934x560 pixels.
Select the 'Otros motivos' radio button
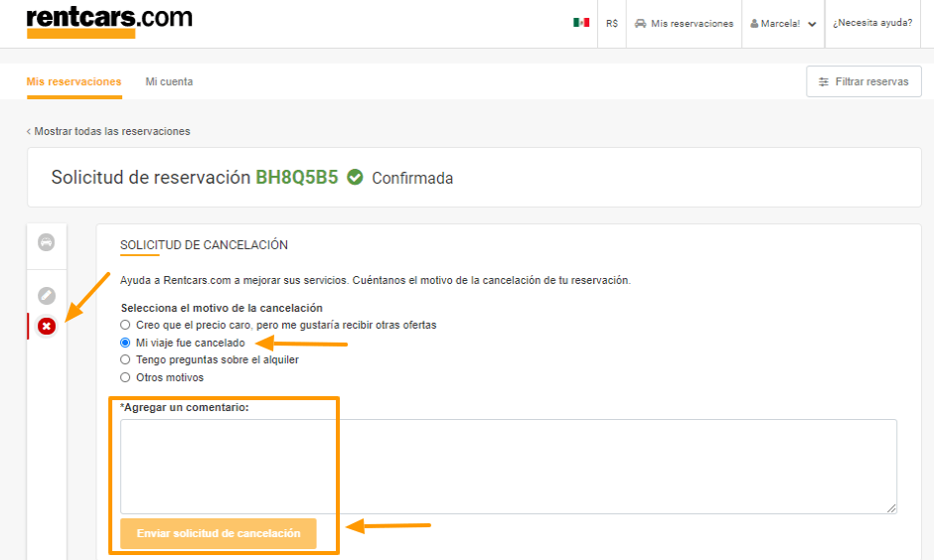[x=125, y=377]
